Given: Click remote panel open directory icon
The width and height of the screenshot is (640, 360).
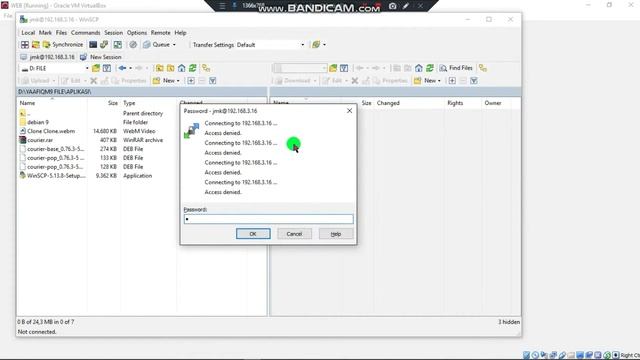Looking at the screenshot, I should tap(333, 68).
